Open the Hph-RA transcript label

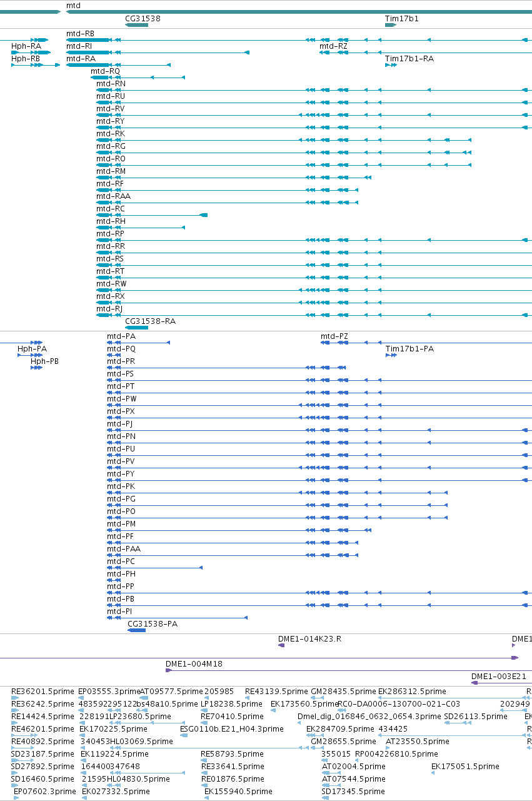pyautogui.click(x=26, y=46)
